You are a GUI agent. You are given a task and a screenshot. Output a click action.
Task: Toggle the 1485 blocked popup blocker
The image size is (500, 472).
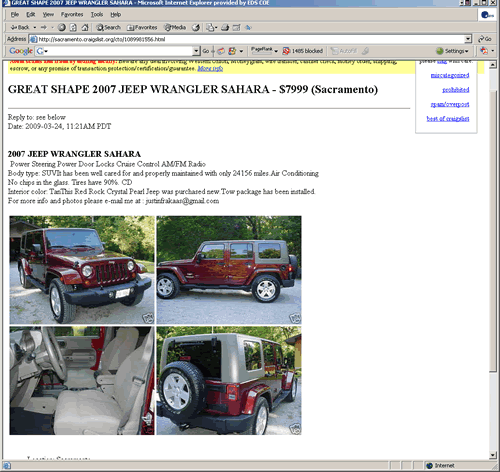[x=303, y=51]
